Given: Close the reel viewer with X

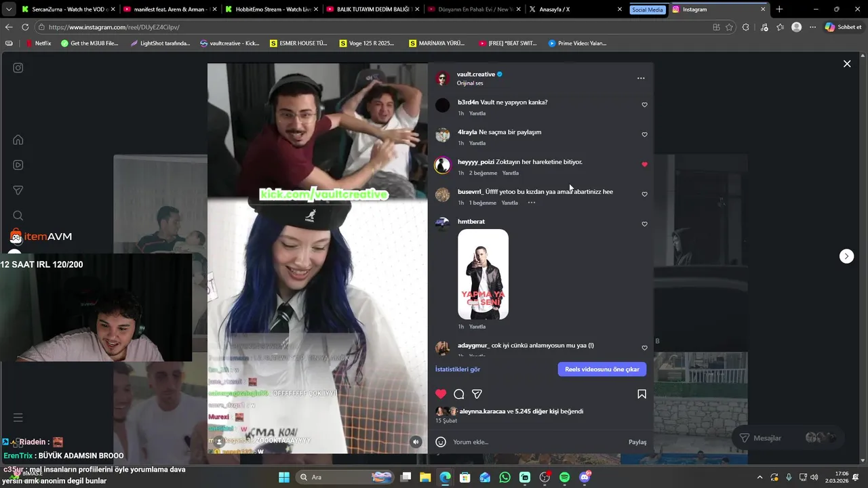Looking at the screenshot, I should click(847, 64).
